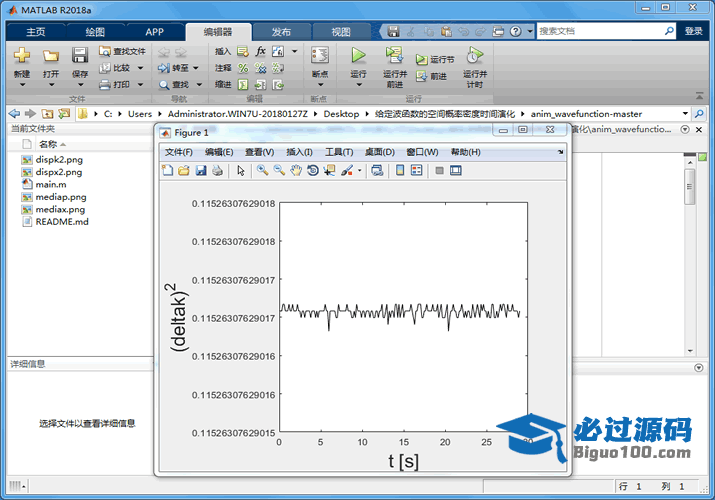
Task: Open the address bar path history dropdown
Action: (x=685, y=113)
